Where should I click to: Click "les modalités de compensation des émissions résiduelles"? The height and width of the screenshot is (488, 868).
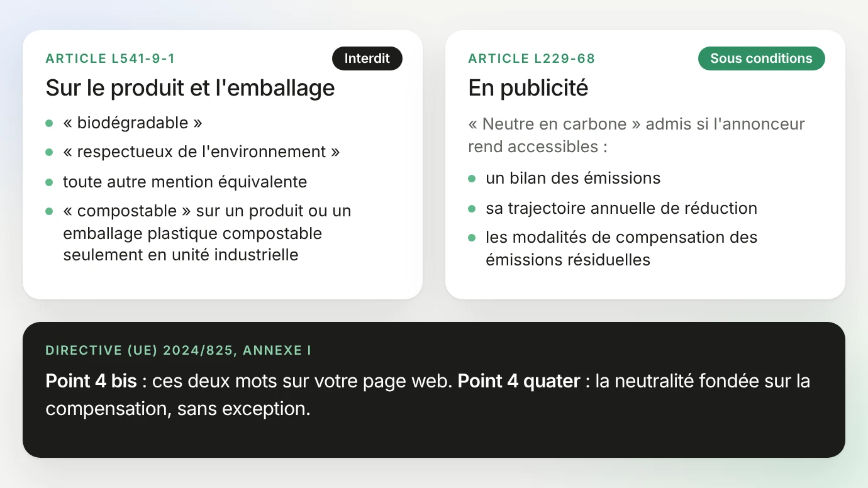[621, 248]
